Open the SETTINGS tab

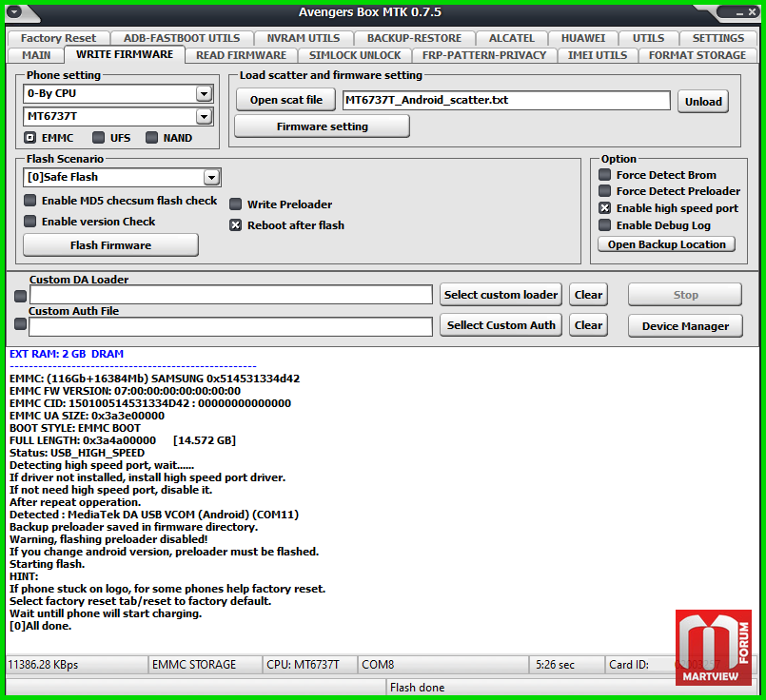click(x=718, y=38)
